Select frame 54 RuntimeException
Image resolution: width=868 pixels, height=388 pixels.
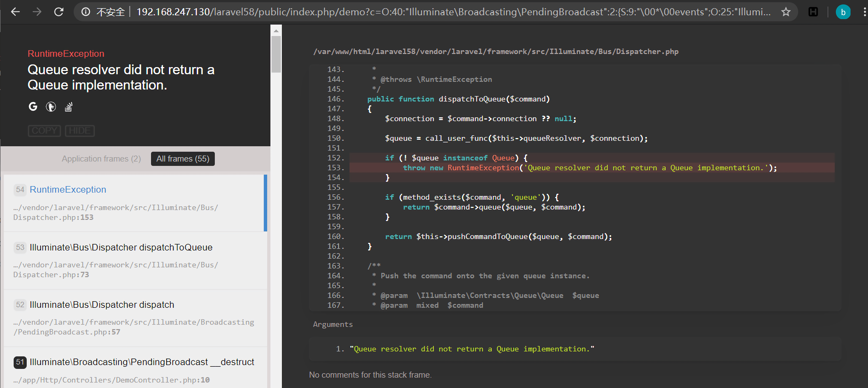click(x=135, y=203)
